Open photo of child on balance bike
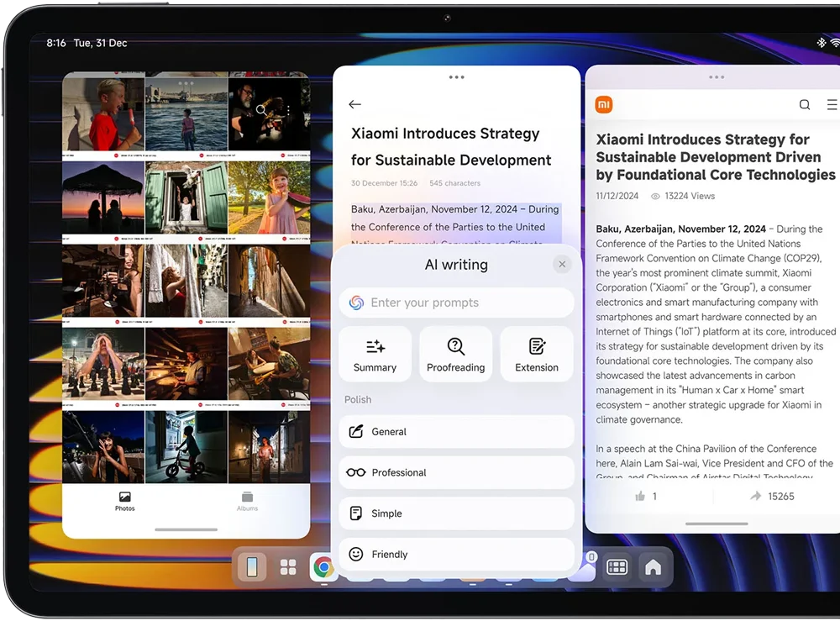The height and width of the screenshot is (621, 840). [x=186, y=447]
